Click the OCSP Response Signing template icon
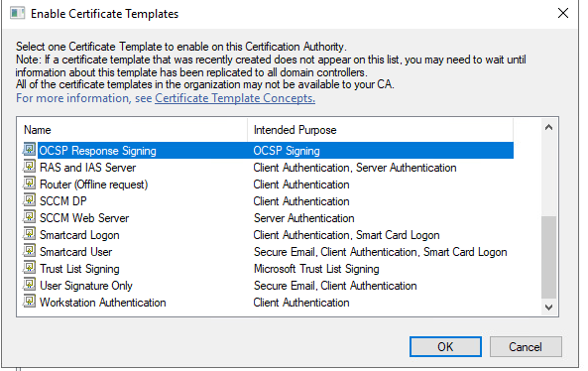Screen dimensions: 588x371 (x=29, y=150)
